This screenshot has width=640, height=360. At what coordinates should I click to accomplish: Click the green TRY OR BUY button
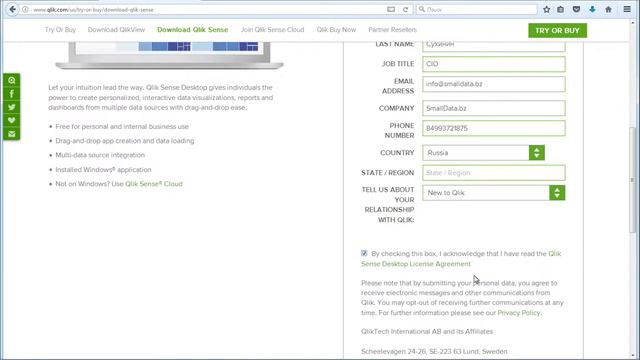(x=558, y=31)
